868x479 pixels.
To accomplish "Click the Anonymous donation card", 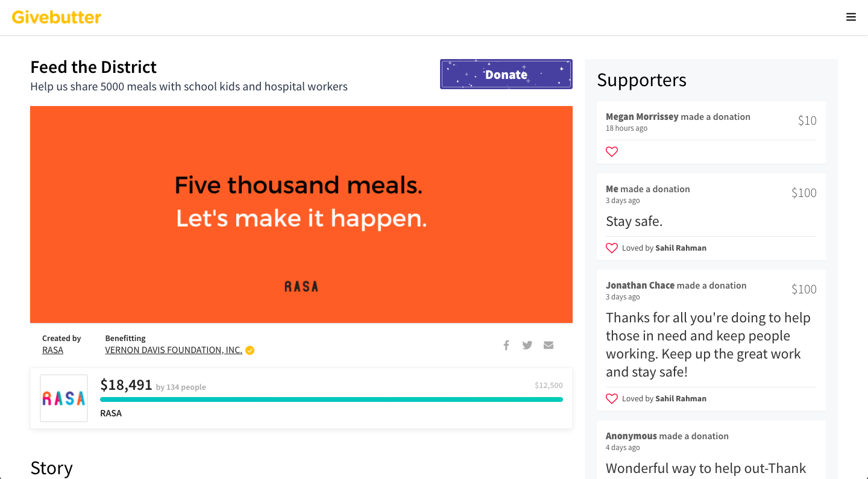I will click(x=711, y=450).
